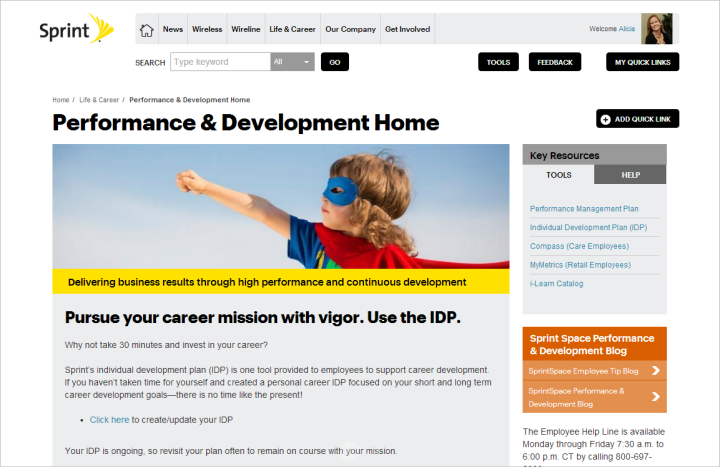Go to Home breadcrumb link
720x467 pixels.
(61, 100)
